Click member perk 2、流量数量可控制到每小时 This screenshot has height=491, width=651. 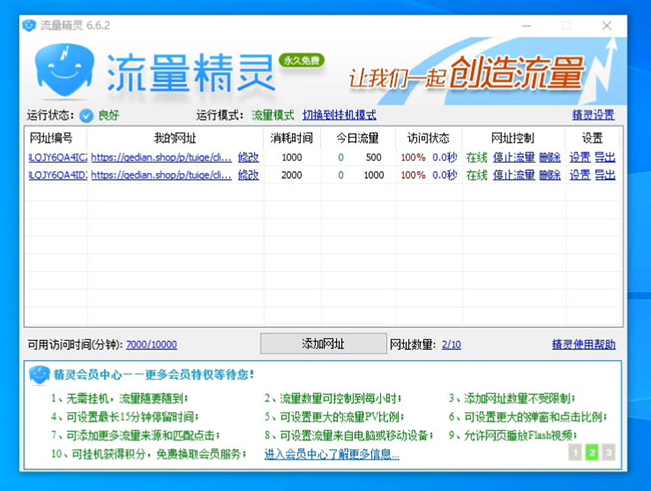[x=333, y=399]
